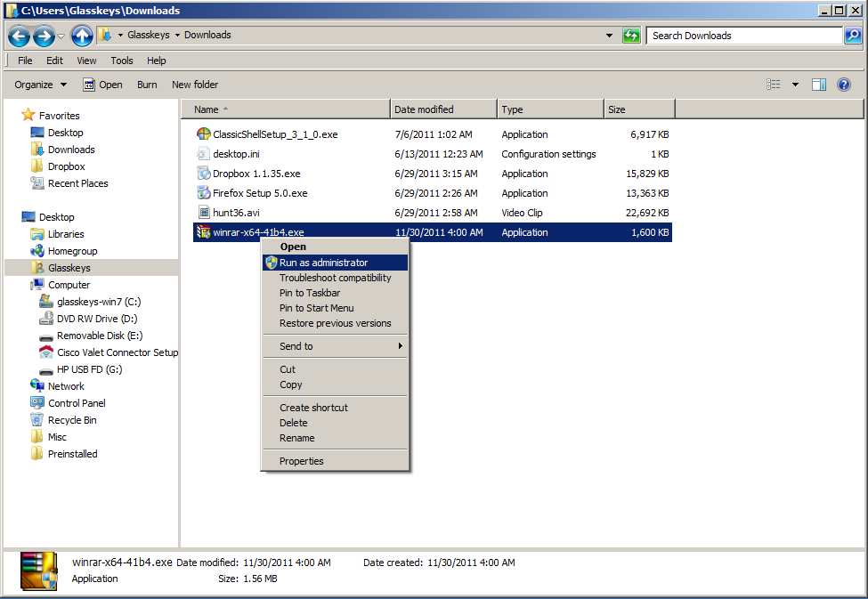Open Control Panel in the navigation tree
This screenshot has height=599, width=868.
77,403
